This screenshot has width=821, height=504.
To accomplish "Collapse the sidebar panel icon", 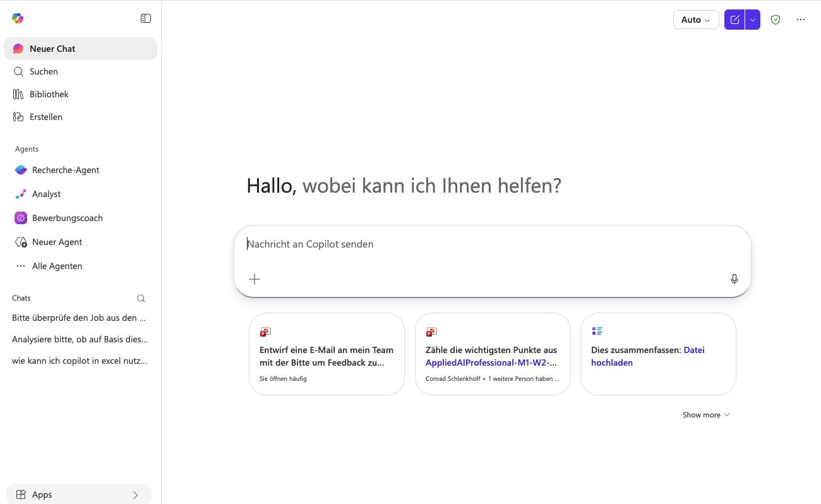I will [x=146, y=18].
